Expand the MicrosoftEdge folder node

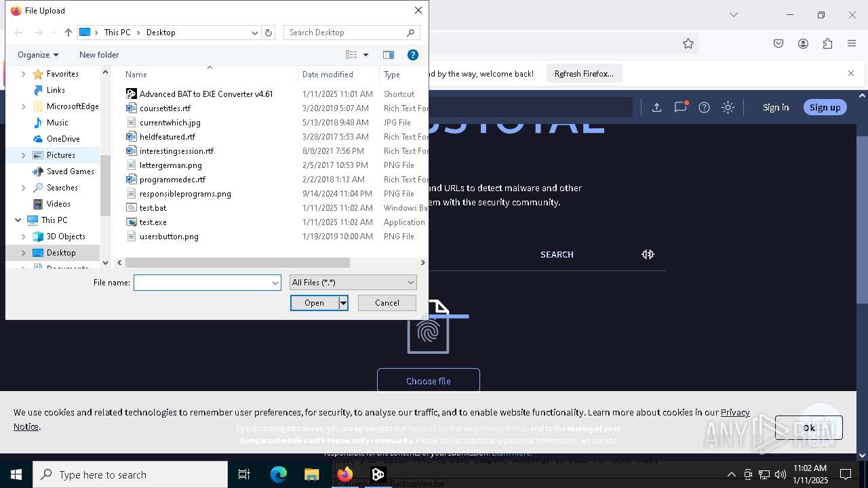point(24,106)
